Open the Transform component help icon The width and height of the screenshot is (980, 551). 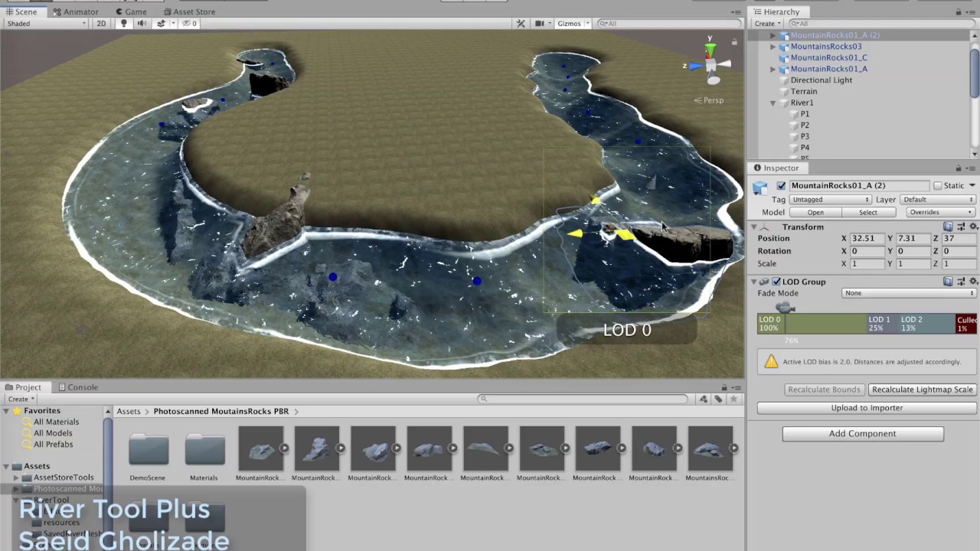[x=948, y=227]
